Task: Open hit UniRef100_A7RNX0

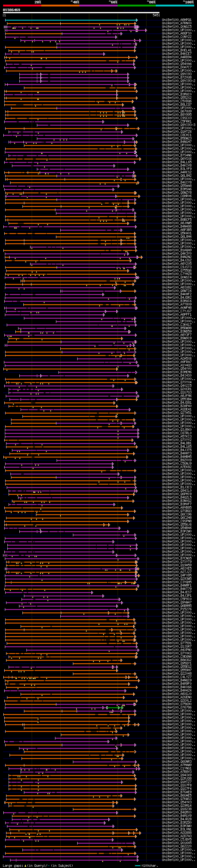Action: [x=177, y=23]
